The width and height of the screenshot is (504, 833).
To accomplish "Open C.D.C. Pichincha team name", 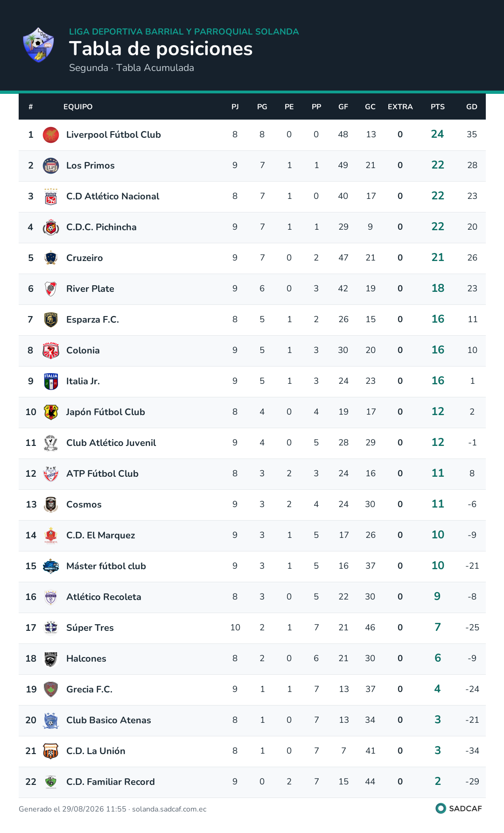I will click(x=101, y=227).
